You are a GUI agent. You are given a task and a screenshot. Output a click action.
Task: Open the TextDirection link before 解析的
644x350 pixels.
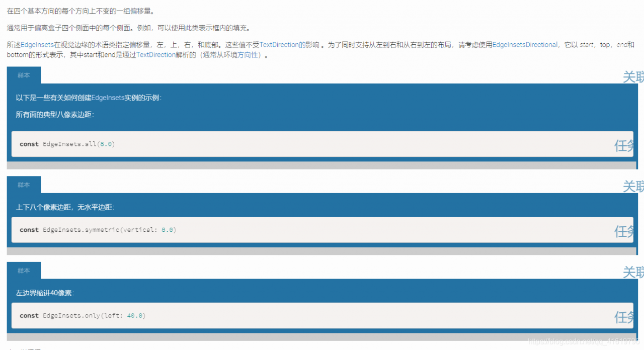(156, 55)
